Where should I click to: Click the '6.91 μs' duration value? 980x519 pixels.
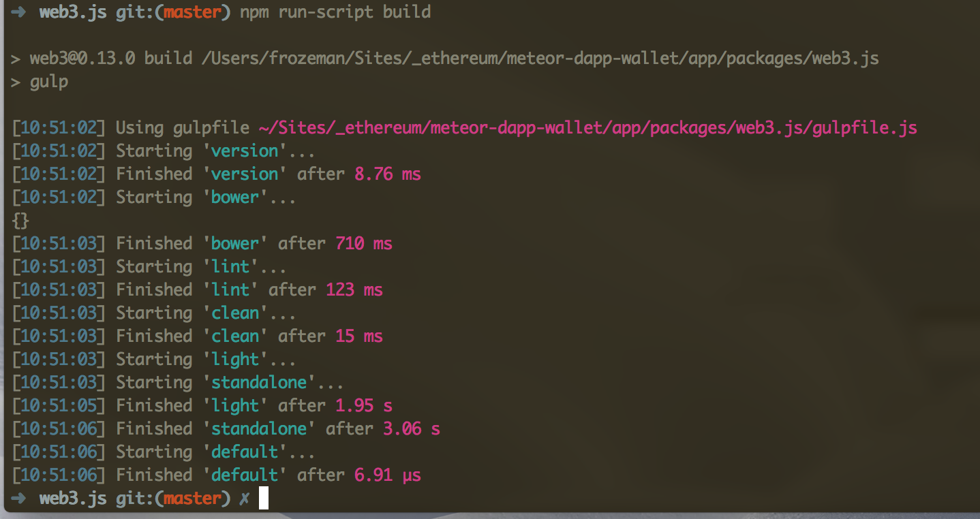pyautogui.click(x=388, y=475)
